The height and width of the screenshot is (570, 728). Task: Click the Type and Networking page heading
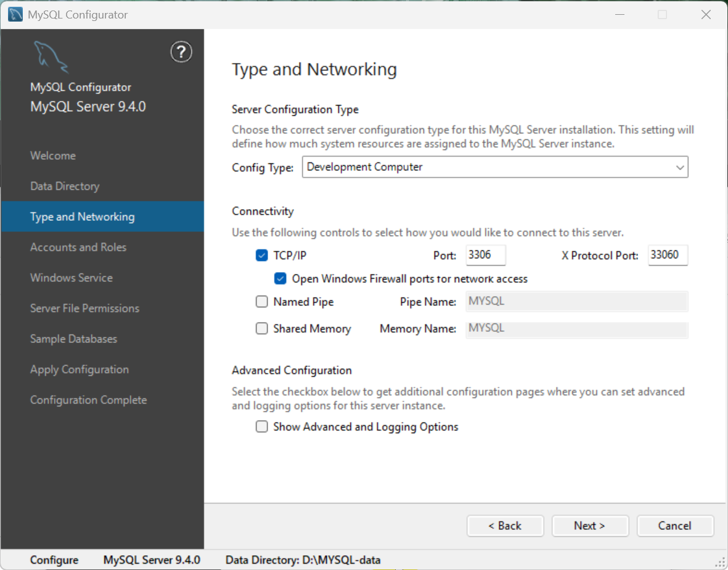(x=314, y=70)
